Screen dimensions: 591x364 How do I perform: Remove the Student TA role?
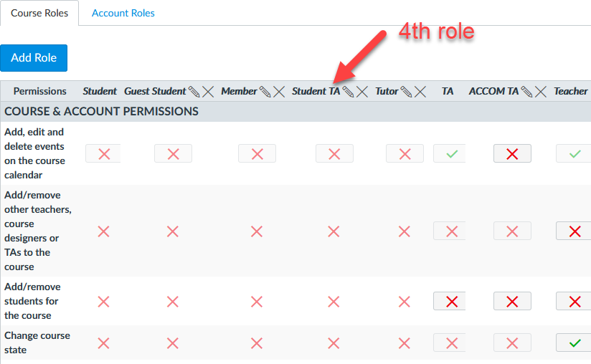tap(362, 92)
